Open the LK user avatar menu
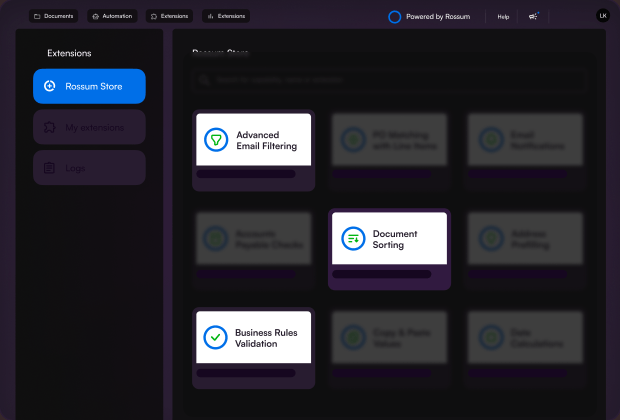 (x=602, y=16)
